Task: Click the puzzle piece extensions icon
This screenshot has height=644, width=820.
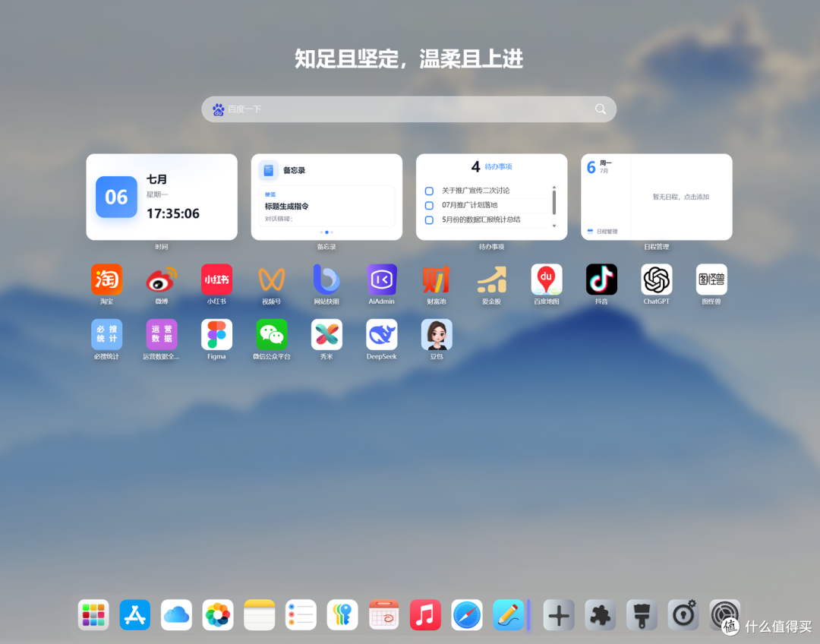Action: coord(601,614)
